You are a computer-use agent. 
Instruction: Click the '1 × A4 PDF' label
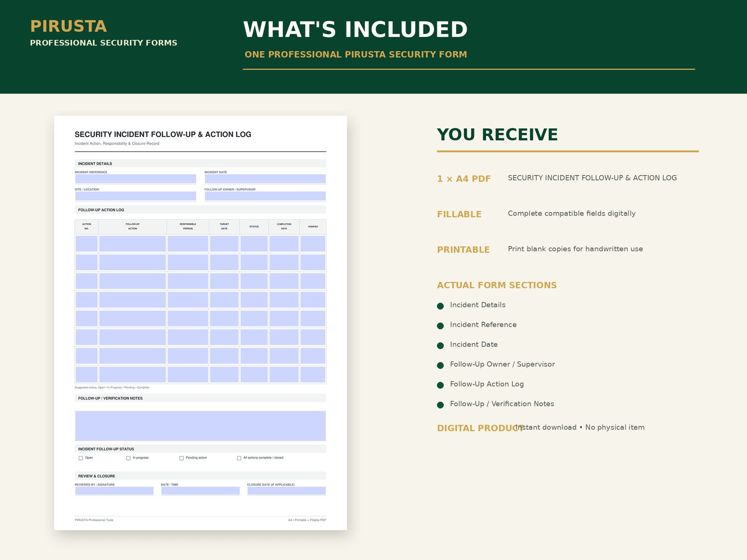click(464, 179)
